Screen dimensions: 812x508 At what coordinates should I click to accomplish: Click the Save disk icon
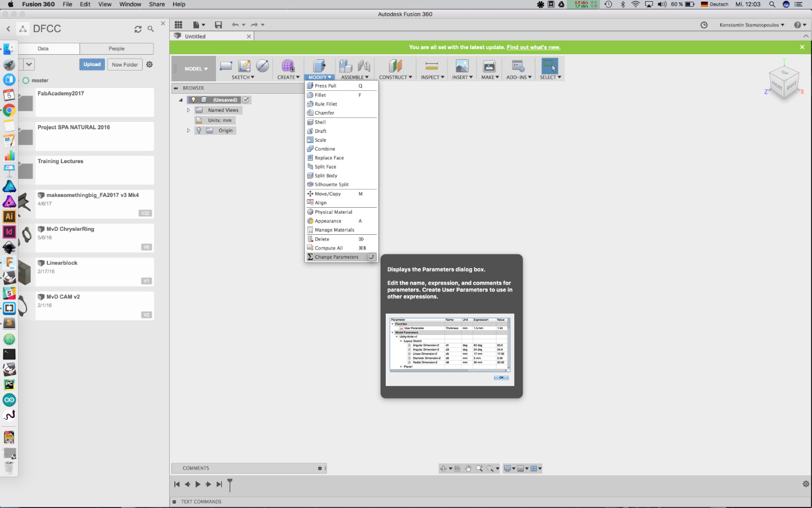(x=218, y=25)
